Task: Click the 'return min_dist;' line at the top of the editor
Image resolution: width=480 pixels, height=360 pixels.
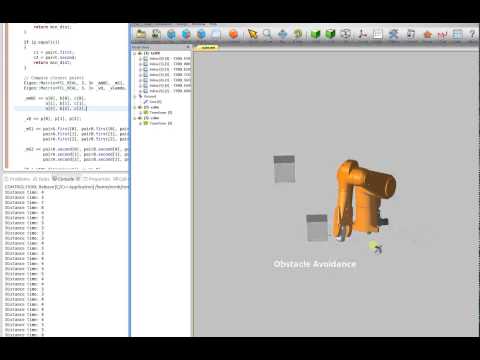Action: pos(52,27)
